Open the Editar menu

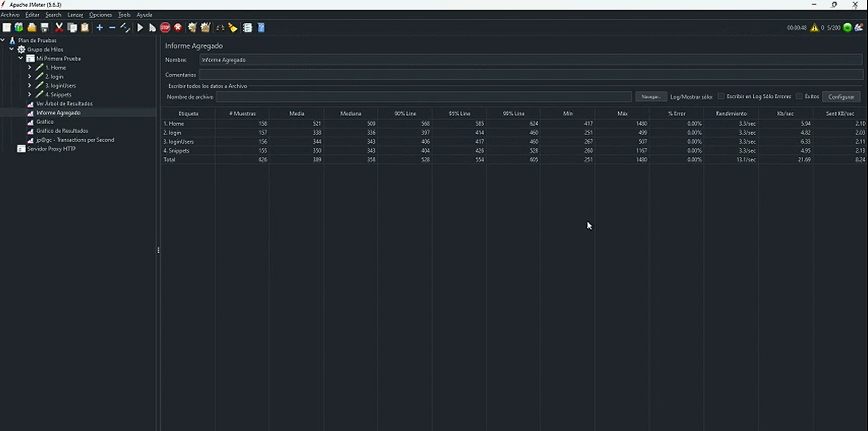point(32,15)
